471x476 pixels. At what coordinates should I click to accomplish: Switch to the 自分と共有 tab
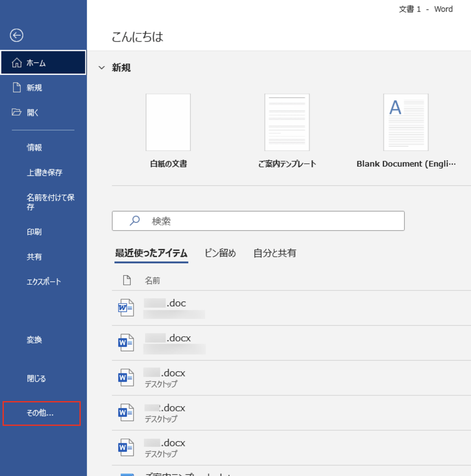tap(275, 253)
